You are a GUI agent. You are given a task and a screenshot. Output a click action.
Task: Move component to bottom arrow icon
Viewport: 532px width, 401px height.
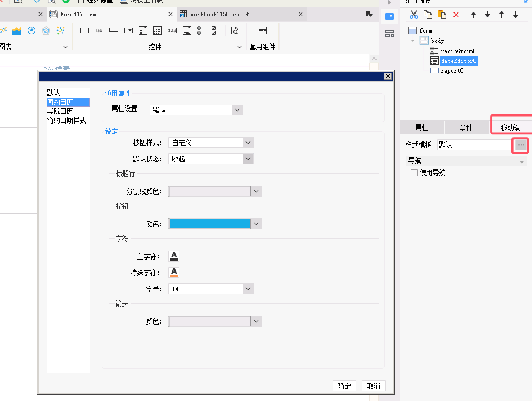[488, 15]
